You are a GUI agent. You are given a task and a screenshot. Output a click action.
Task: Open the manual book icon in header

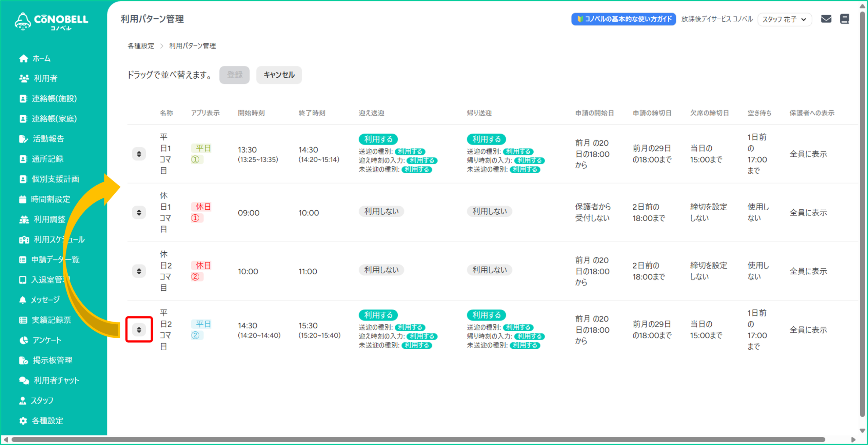(x=844, y=19)
